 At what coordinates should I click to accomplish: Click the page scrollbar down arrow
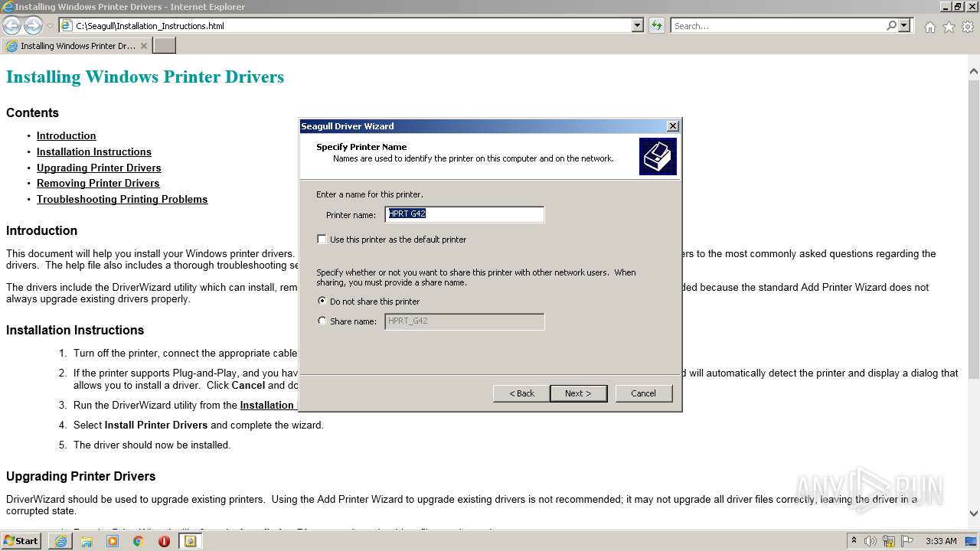tap(973, 514)
